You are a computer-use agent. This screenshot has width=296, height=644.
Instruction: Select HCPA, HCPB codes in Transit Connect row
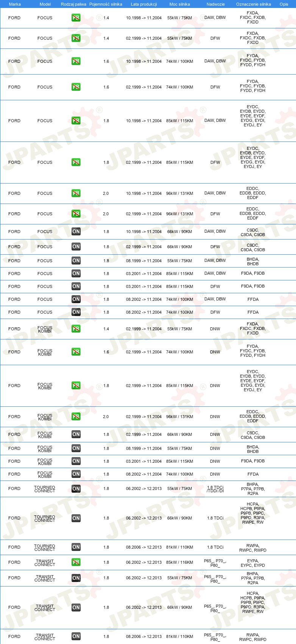tap(253, 602)
